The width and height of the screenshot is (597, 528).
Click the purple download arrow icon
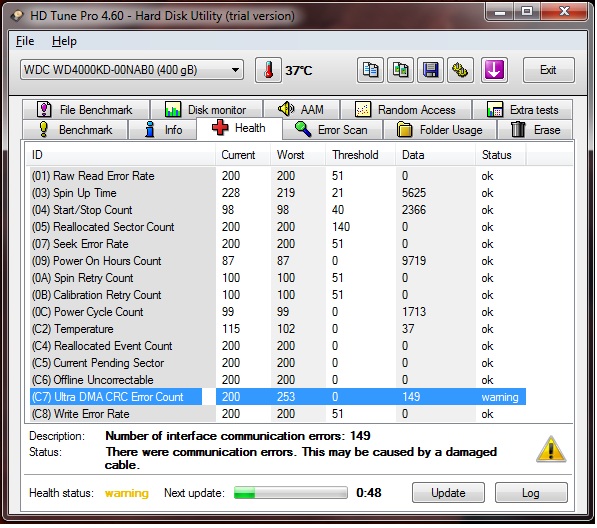(x=494, y=70)
